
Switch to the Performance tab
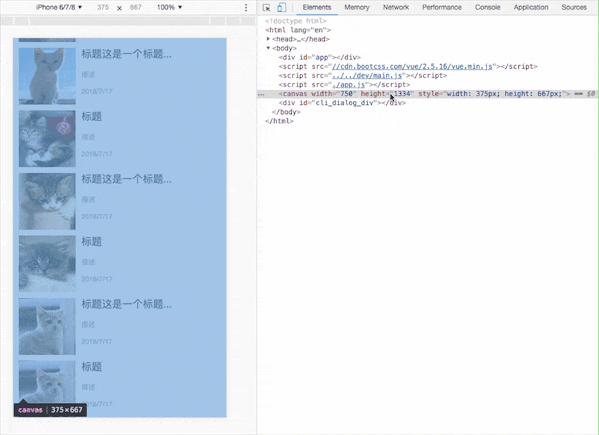point(442,7)
